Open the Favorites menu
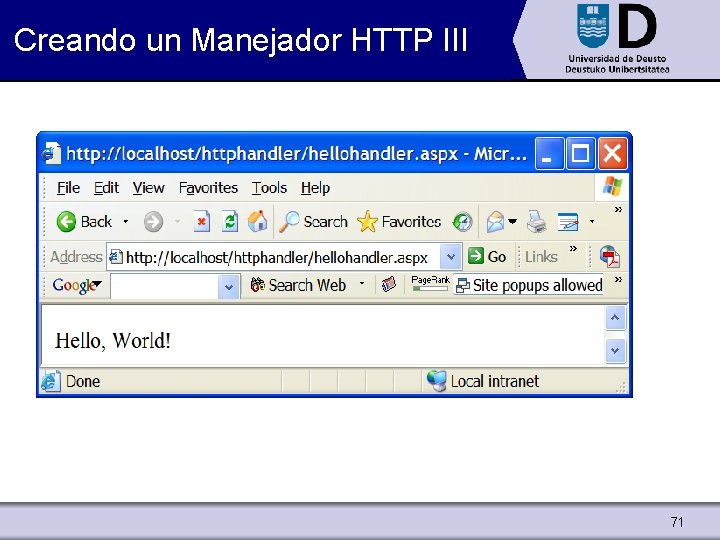 point(208,188)
